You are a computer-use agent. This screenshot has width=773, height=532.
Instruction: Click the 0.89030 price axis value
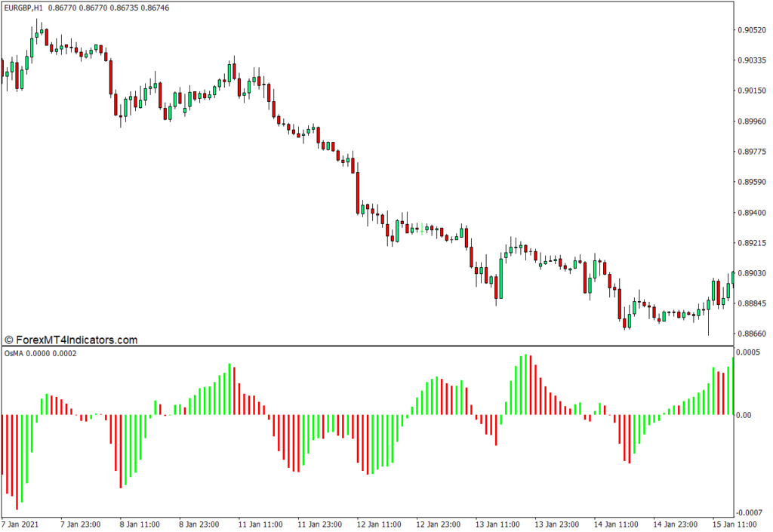752,273
